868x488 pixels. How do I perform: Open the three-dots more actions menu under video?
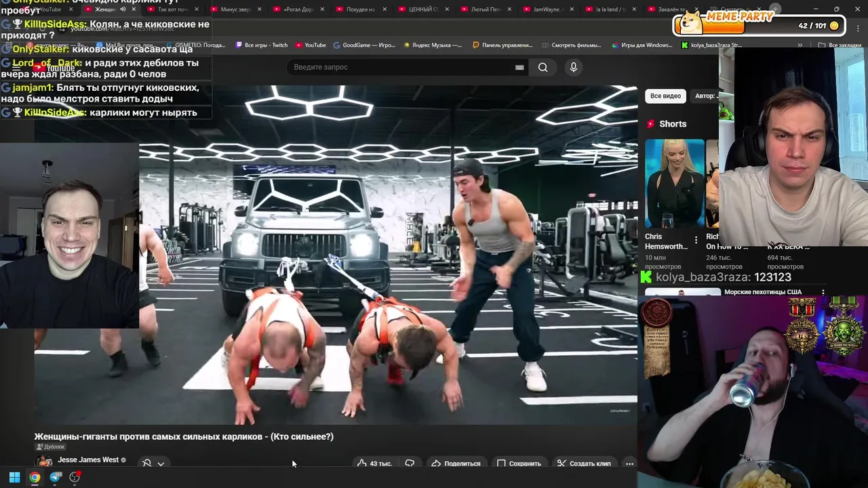(x=629, y=464)
